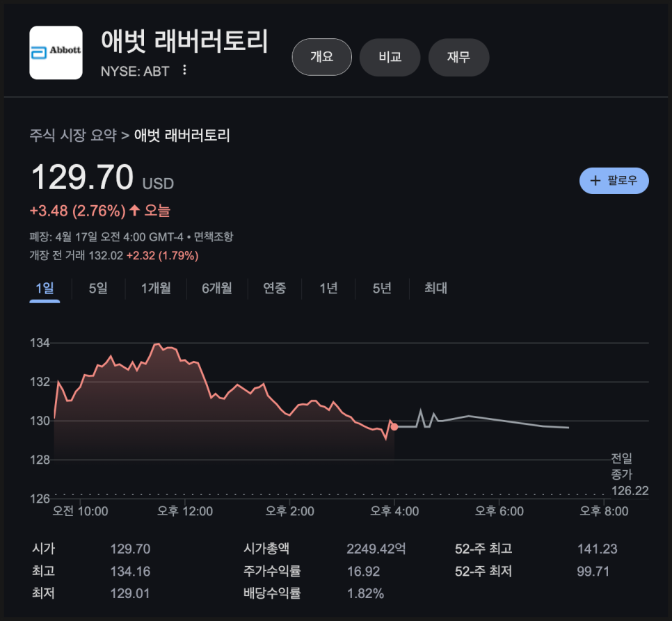
Task: Click the 134 price axis label
Action: pos(40,343)
